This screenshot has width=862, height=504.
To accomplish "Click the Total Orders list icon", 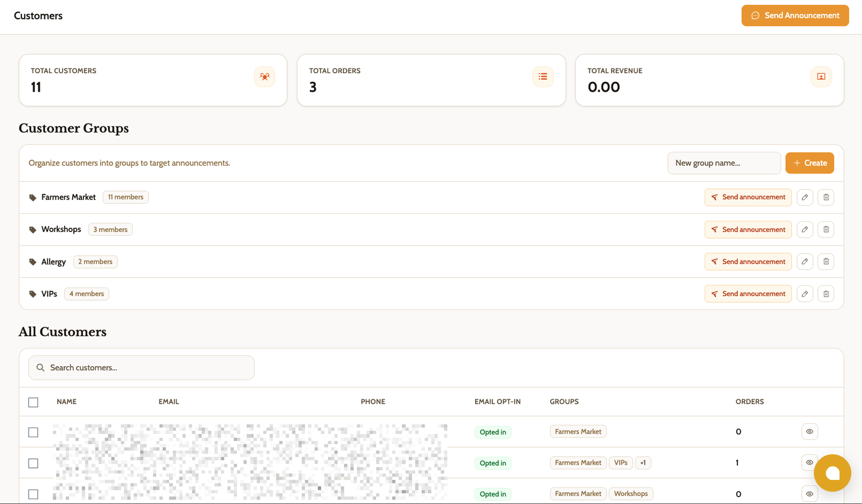I will 543,76.
